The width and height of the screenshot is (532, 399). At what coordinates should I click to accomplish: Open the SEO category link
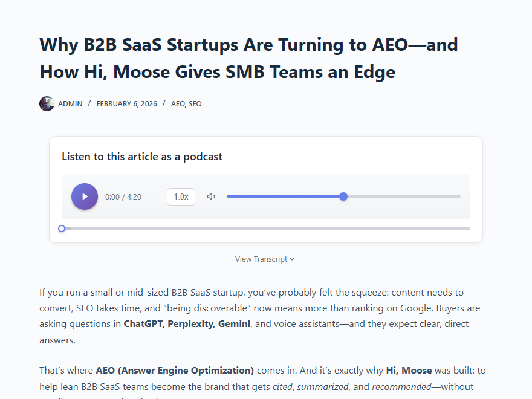(195, 104)
